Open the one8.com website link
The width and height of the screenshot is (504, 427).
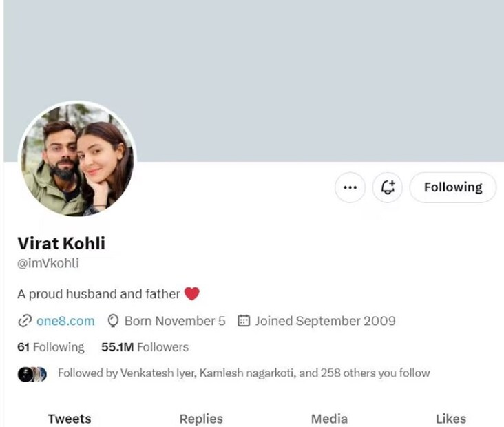click(65, 321)
